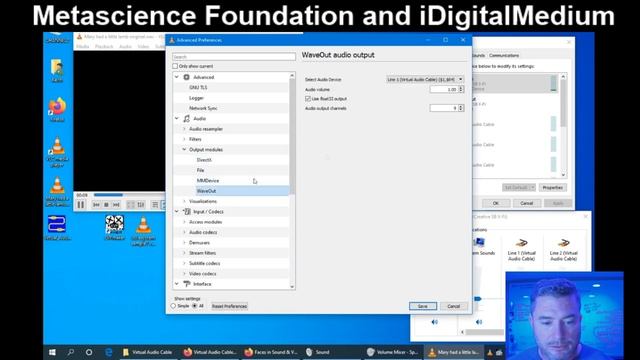Expand the Filters node

pyautogui.click(x=184, y=139)
